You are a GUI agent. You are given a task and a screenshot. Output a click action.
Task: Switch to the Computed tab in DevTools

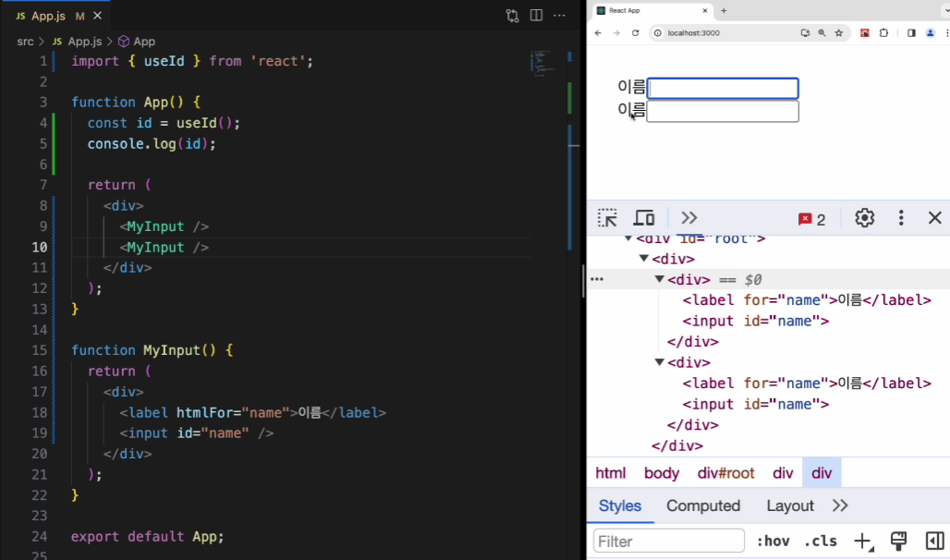703,505
